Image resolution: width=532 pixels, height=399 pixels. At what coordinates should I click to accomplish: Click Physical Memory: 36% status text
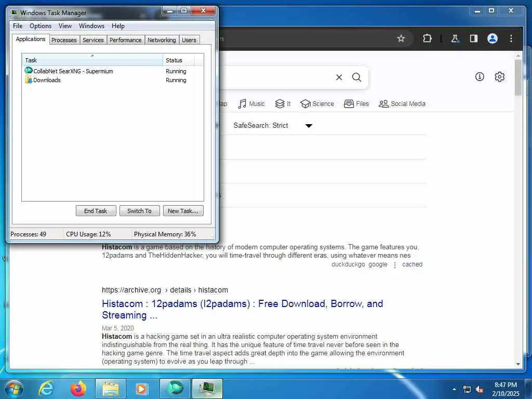point(165,234)
